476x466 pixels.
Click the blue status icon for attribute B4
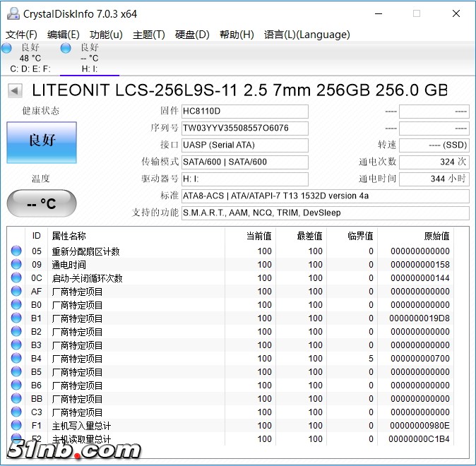coord(16,359)
